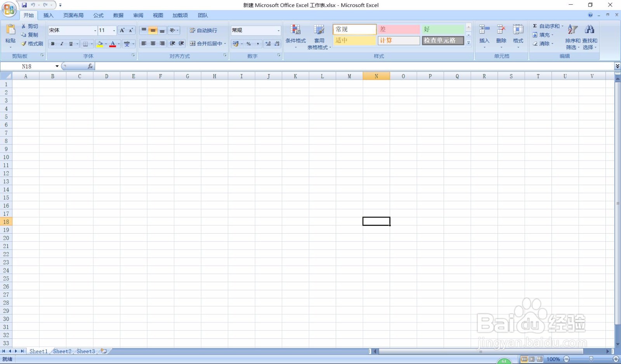Switch to the 数据 ribbon tab
This screenshot has height=364, width=621.
pyautogui.click(x=118, y=16)
